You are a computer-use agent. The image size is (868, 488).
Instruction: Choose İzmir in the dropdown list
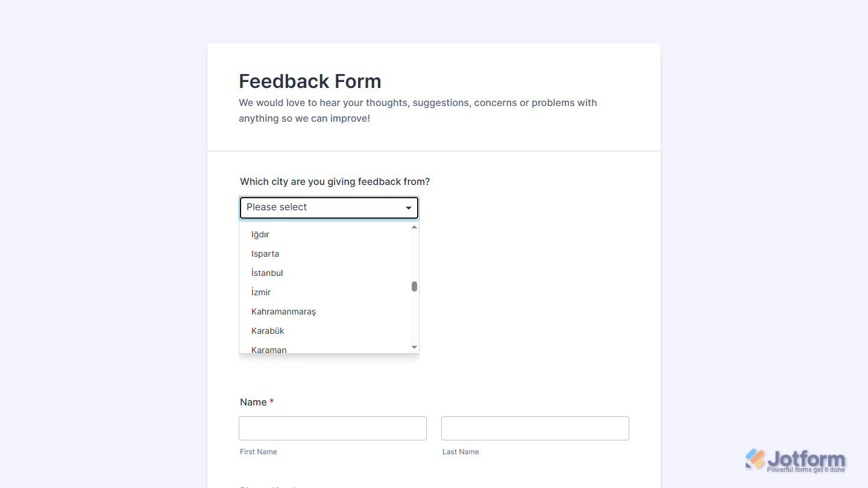pyautogui.click(x=261, y=292)
